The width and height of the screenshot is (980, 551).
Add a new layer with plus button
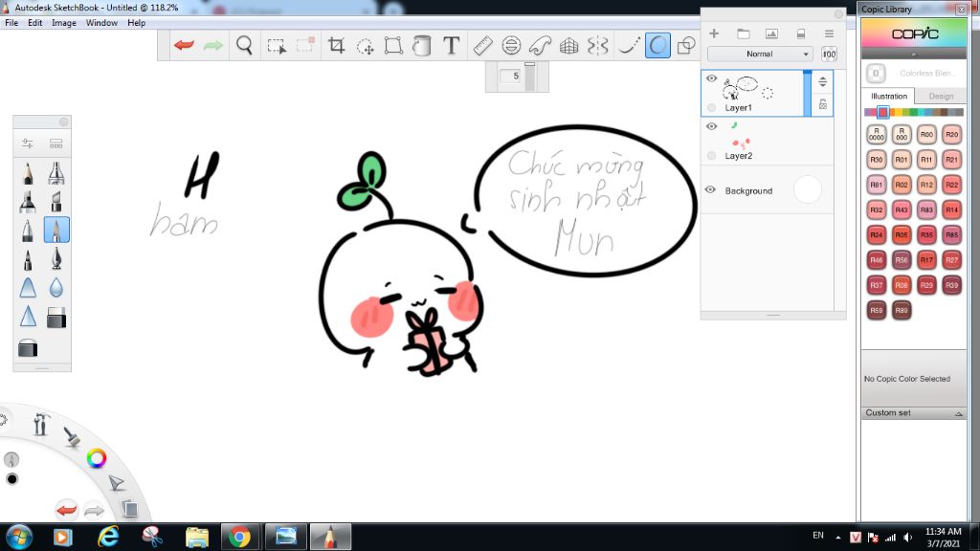coord(714,33)
